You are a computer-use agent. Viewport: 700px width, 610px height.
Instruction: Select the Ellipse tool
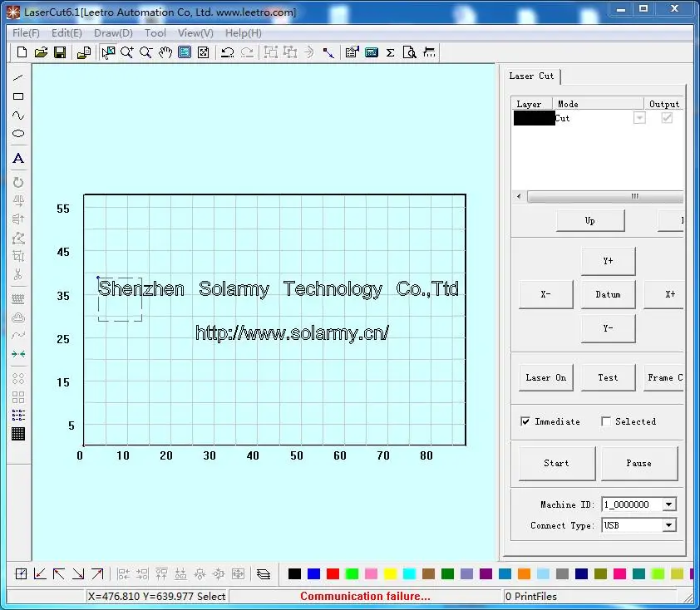point(18,134)
